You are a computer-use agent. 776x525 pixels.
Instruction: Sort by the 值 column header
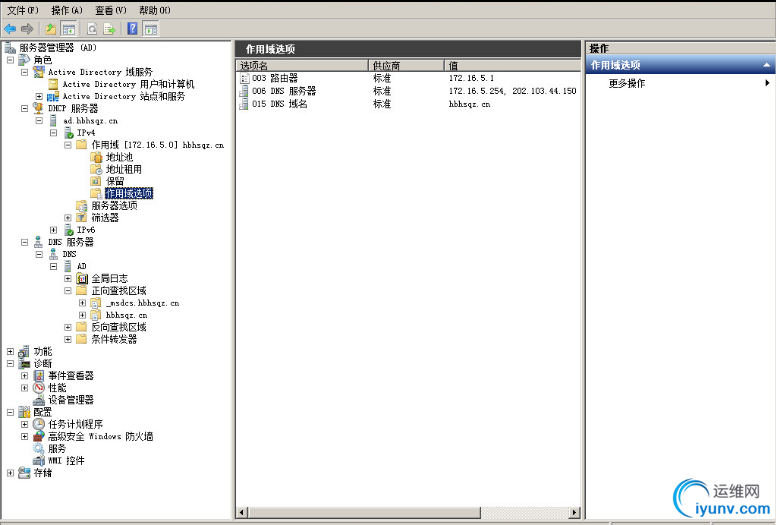[512, 65]
